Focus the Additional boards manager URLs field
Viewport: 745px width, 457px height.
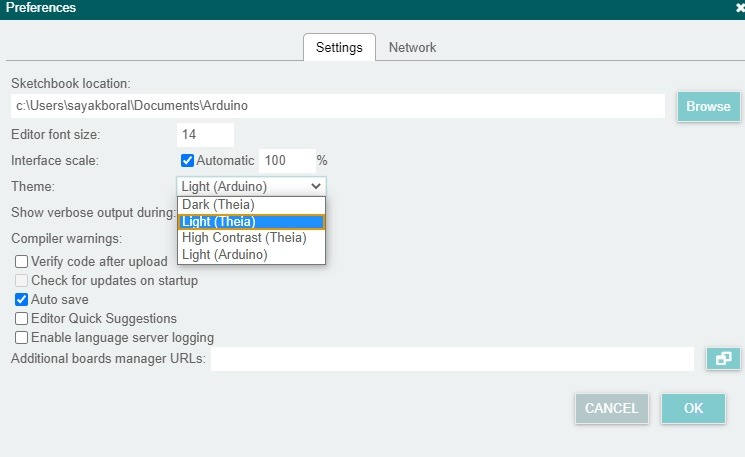(452, 359)
